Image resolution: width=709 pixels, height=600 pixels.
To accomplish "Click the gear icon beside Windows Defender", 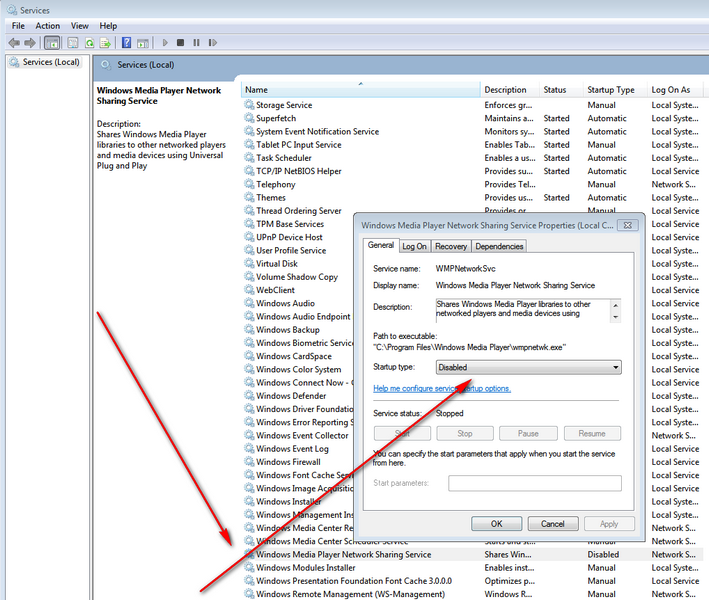I will point(249,396).
